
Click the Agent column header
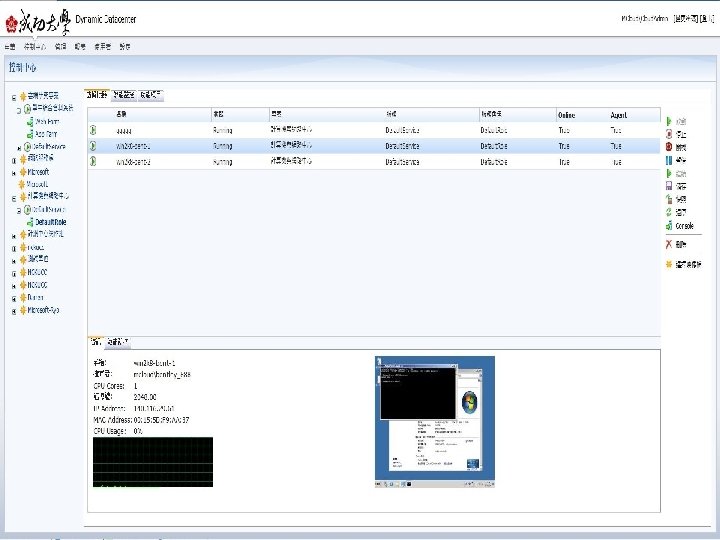tap(619, 115)
